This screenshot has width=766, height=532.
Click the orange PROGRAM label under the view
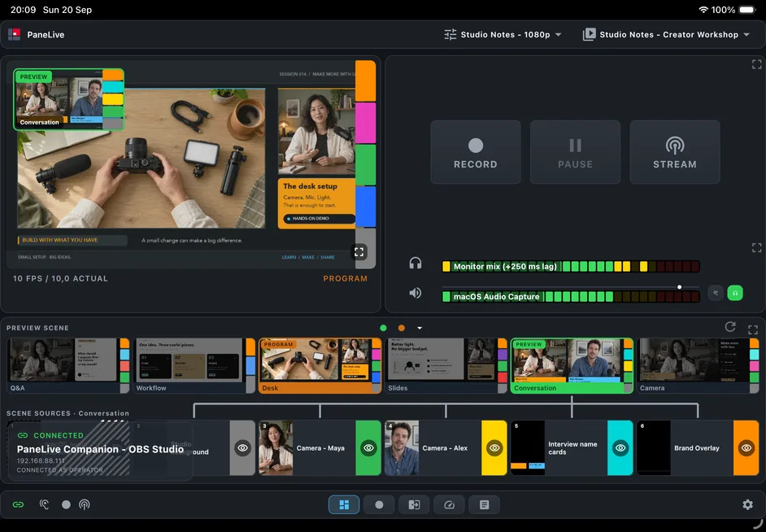pyautogui.click(x=346, y=278)
